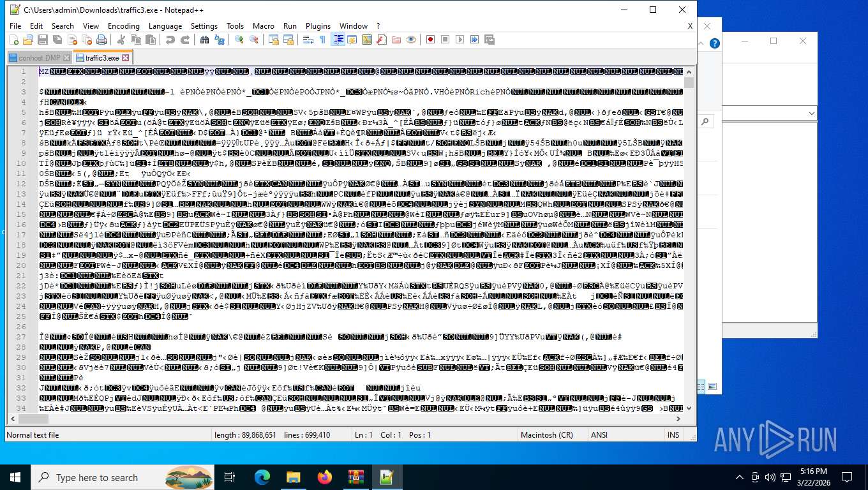Image resolution: width=868 pixels, height=490 pixels.
Task: Toggle Synchronize vertical scrolling
Action: (x=274, y=40)
